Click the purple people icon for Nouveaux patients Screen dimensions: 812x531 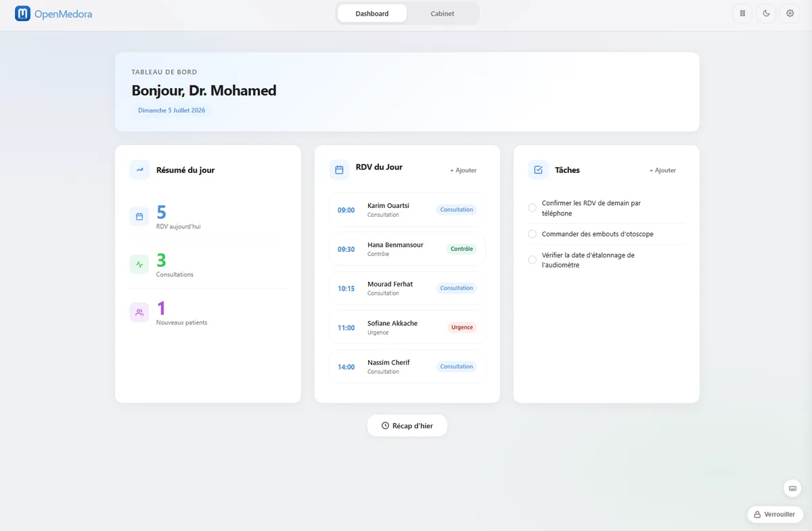pyautogui.click(x=139, y=313)
